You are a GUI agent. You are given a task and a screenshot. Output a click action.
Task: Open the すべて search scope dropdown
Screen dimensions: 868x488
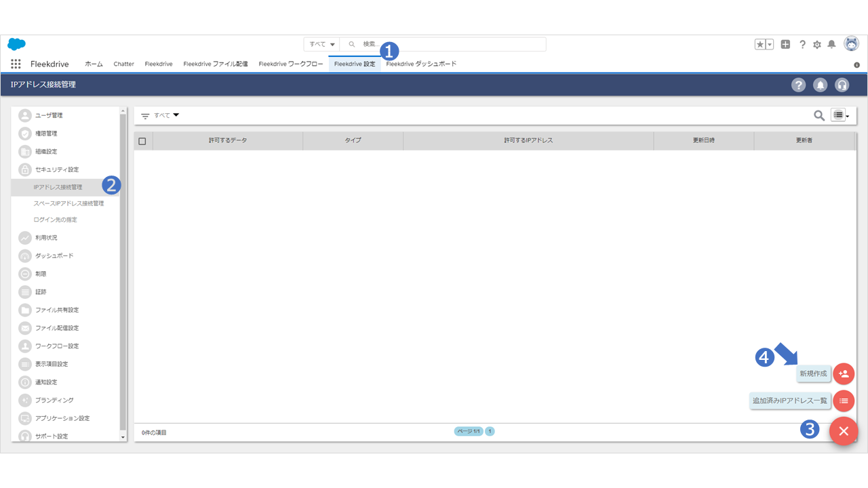(x=322, y=44)
